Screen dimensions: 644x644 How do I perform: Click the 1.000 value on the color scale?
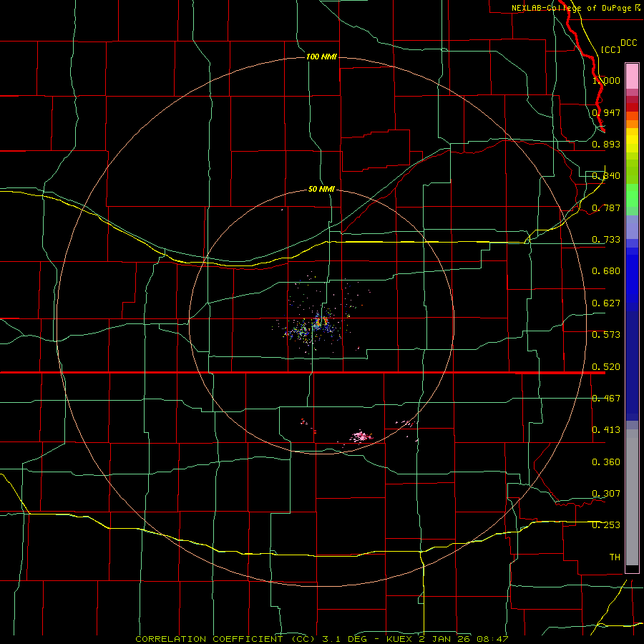(x=606, y=80)
